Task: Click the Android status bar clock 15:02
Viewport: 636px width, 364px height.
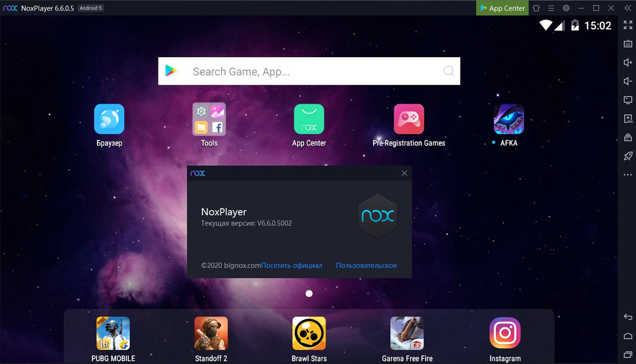Action: (597, 25)
